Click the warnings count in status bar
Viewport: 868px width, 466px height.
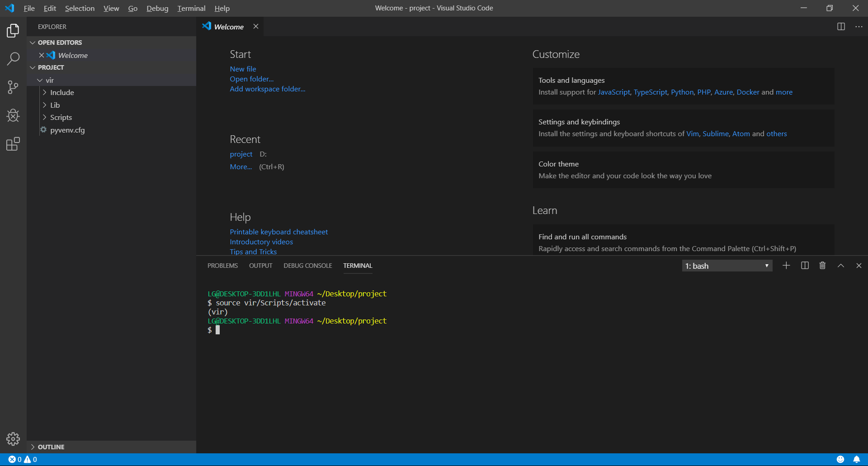[x=30, y=459]
